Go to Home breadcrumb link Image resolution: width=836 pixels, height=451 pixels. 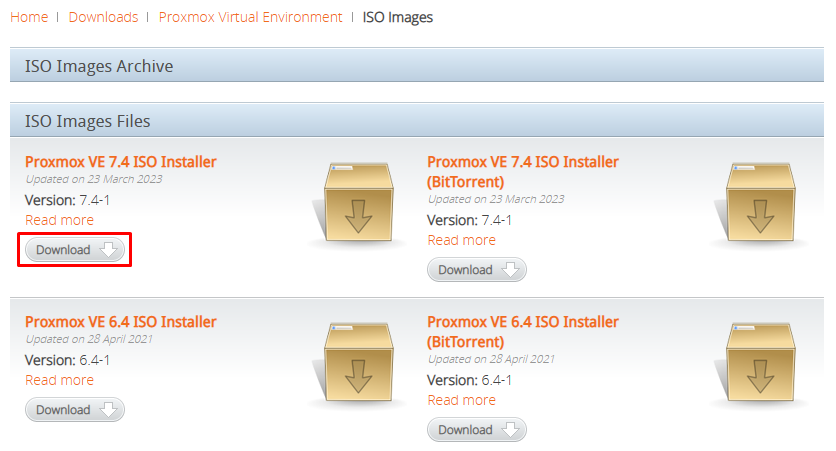29,17
